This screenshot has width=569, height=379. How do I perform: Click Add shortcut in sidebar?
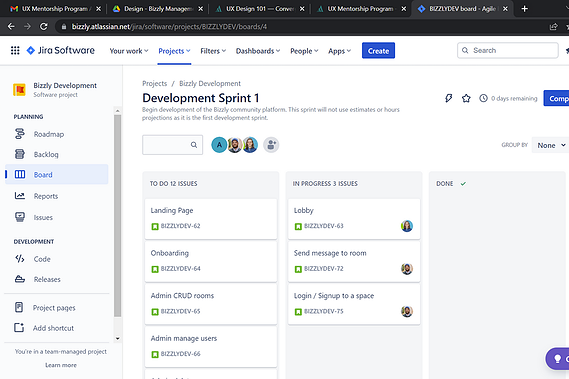click(x=53, y=328)
